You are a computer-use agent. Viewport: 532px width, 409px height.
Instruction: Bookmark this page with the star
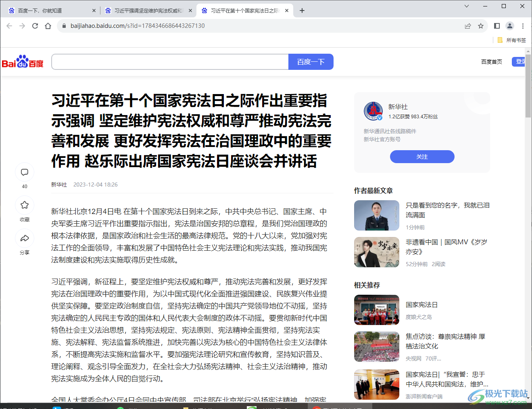(481, 26)
